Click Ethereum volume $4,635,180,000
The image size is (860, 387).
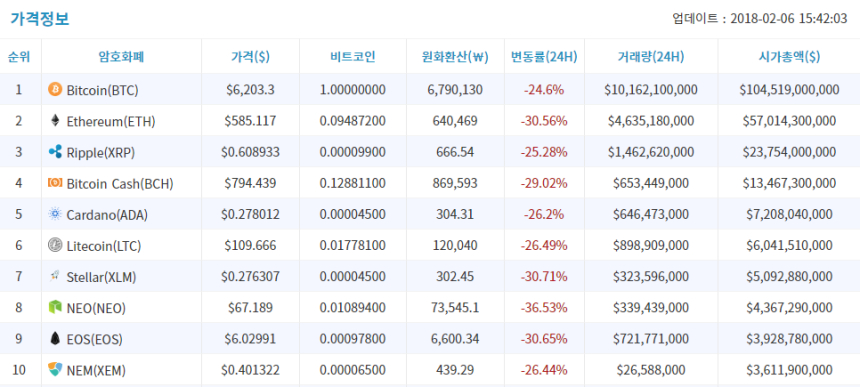[651, 121]
